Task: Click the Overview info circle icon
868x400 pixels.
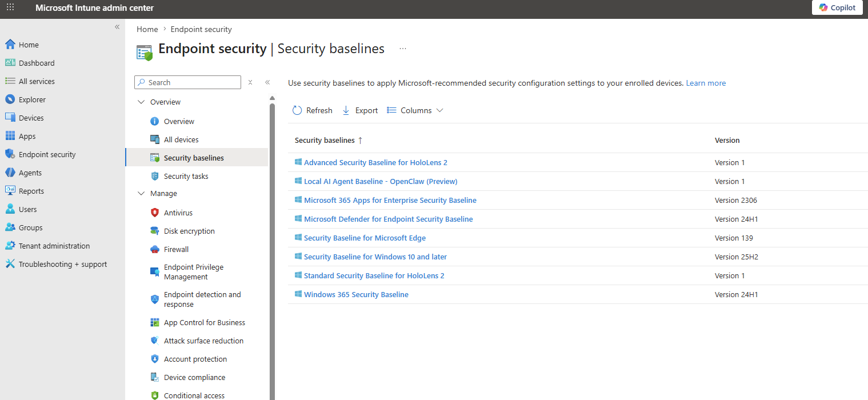Action: (154, 121)
